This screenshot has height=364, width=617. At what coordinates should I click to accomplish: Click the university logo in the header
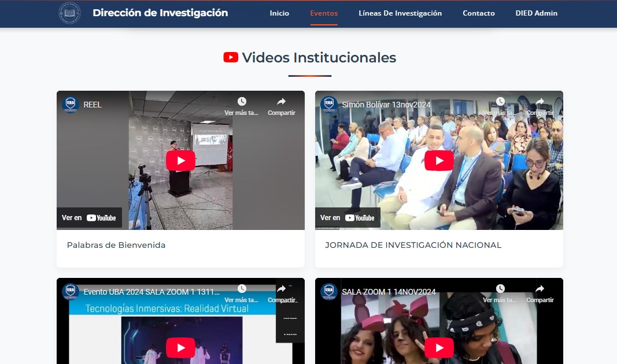69,13
